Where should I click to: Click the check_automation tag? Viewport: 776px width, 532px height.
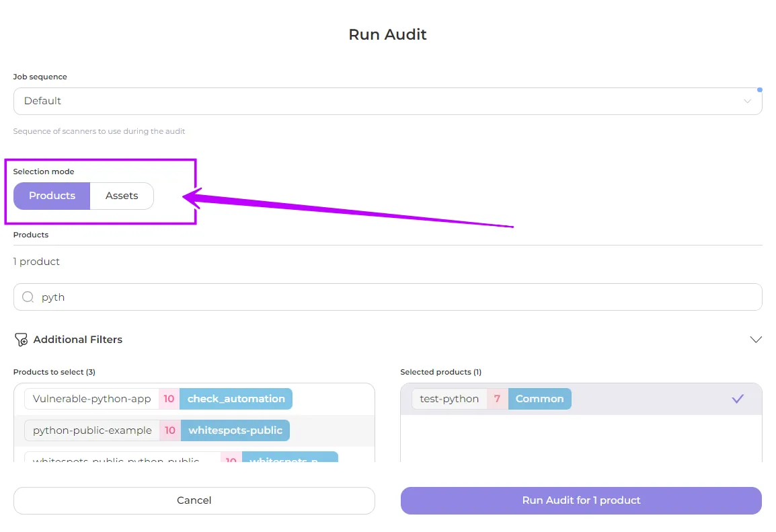[236, 399]
